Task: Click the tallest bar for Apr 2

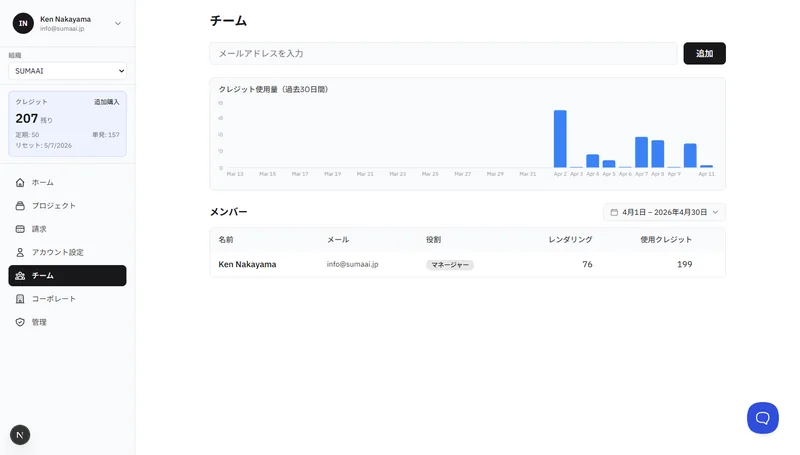Action: pos(560,139)
